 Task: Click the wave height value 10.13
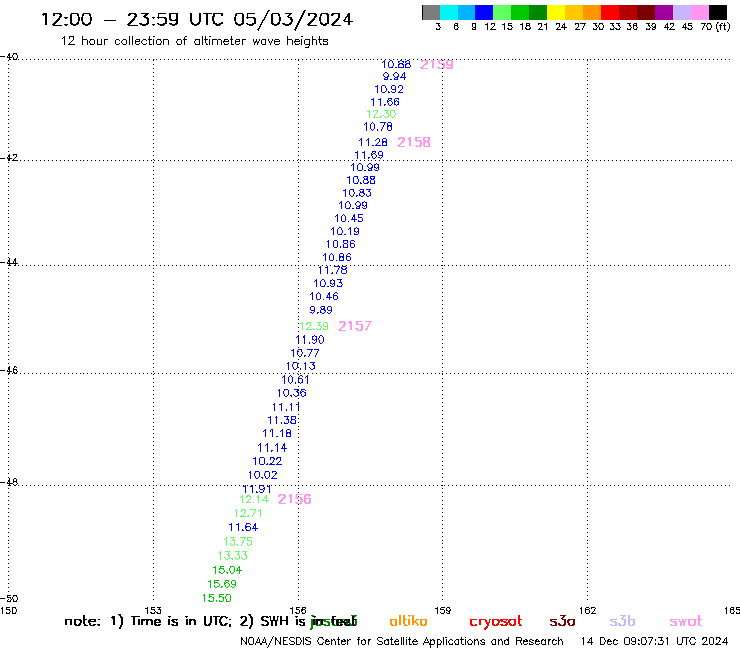pyautogui.click(x=301, y=366)
